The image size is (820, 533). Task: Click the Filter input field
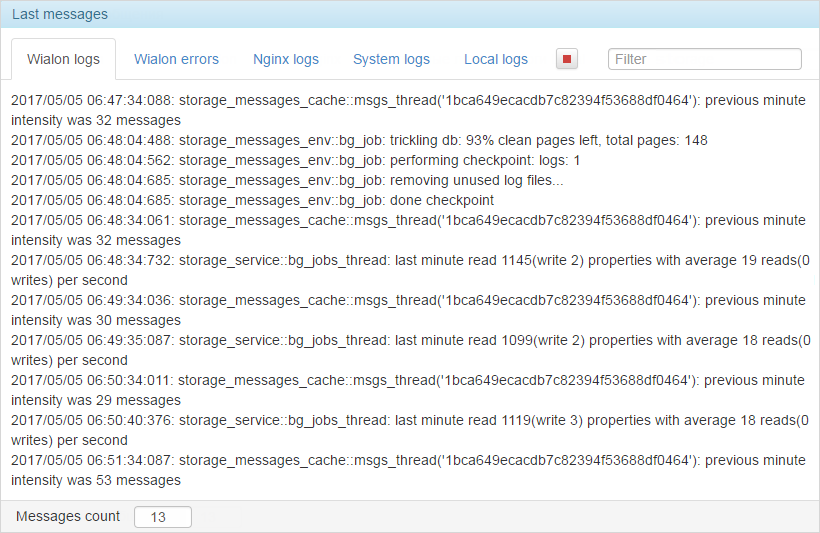coord(704,59)
